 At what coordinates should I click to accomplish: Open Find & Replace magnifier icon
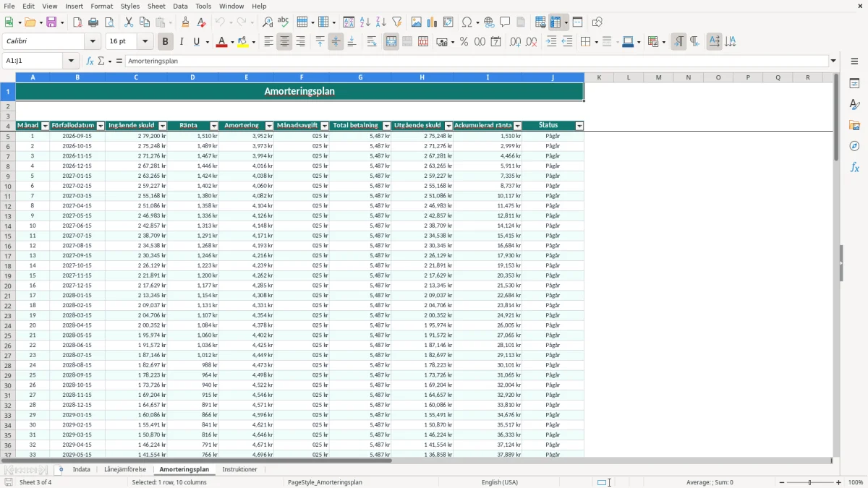coord(268,22)
